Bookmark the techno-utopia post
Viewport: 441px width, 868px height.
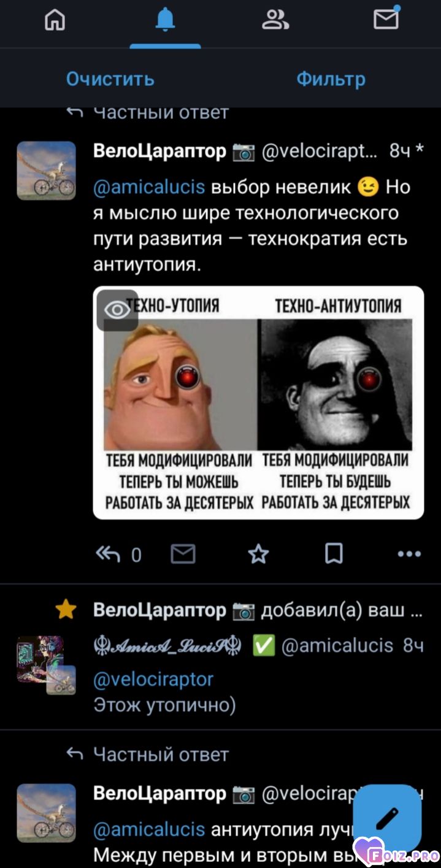[x=334, y=555]
